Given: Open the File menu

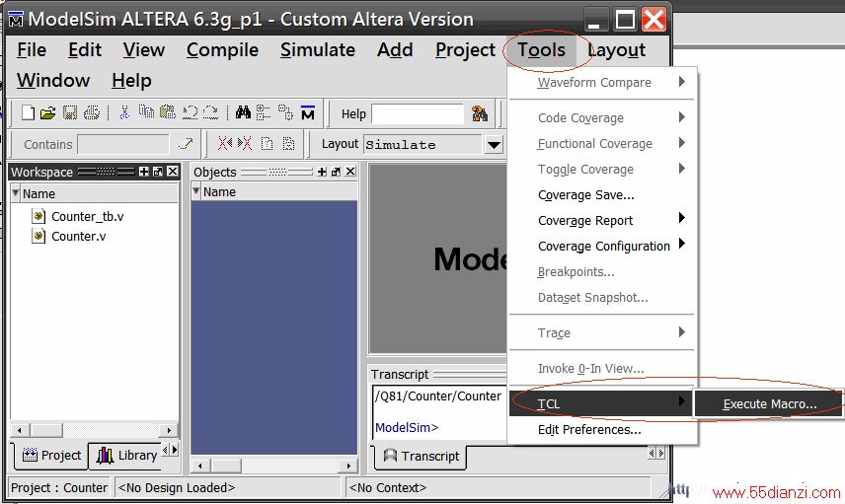Looking at the screenshot, I should 32,50.
